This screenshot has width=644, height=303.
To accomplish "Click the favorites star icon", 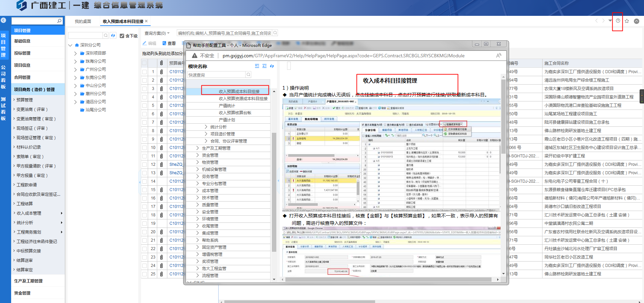I will click(627, 21).
